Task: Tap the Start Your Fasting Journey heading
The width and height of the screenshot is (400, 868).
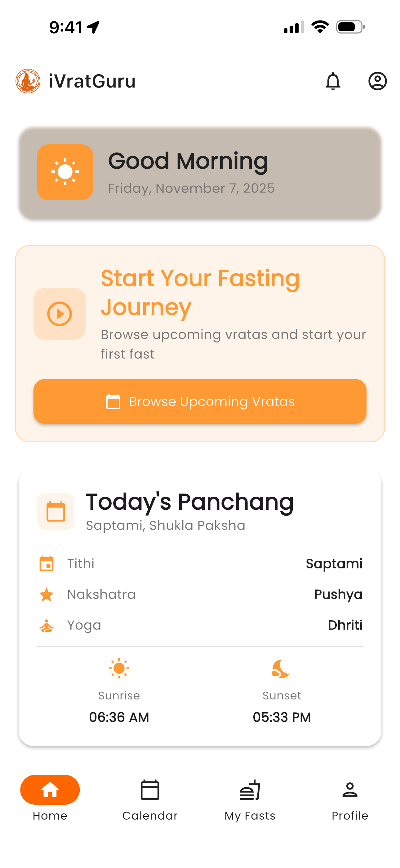Action: (200, 292)
